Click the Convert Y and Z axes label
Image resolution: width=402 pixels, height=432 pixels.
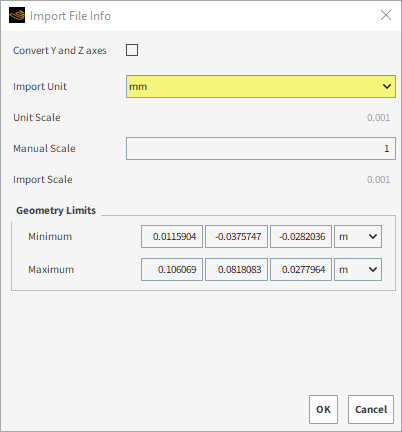click(60, 50)
